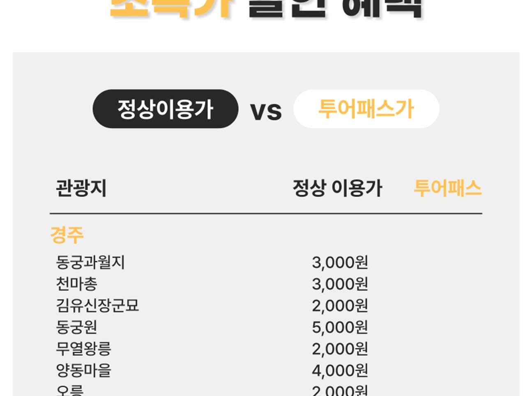Click the dark 정상이용가 pill button
This screenshot has width=532, height=396.
click(x=165, y=109)
